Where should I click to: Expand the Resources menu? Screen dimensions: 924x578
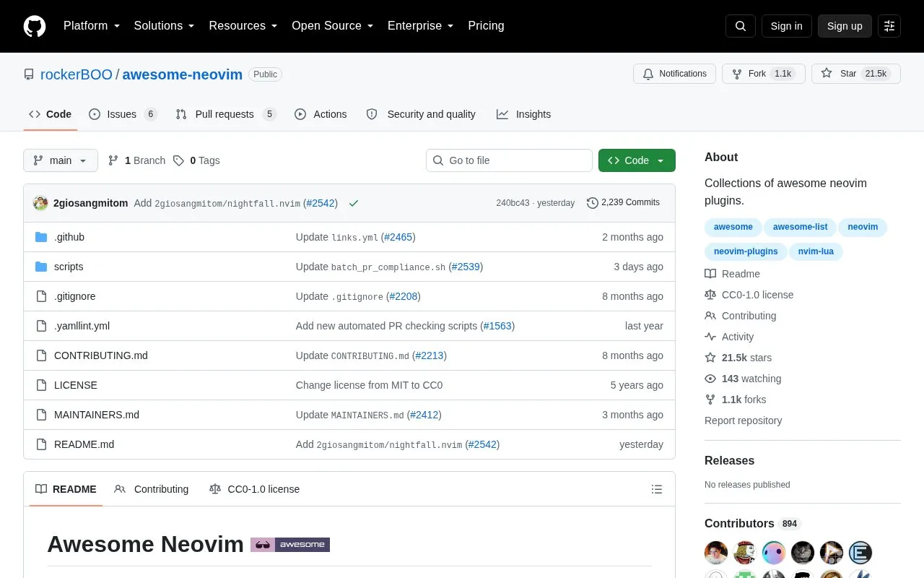click(243, 26)
